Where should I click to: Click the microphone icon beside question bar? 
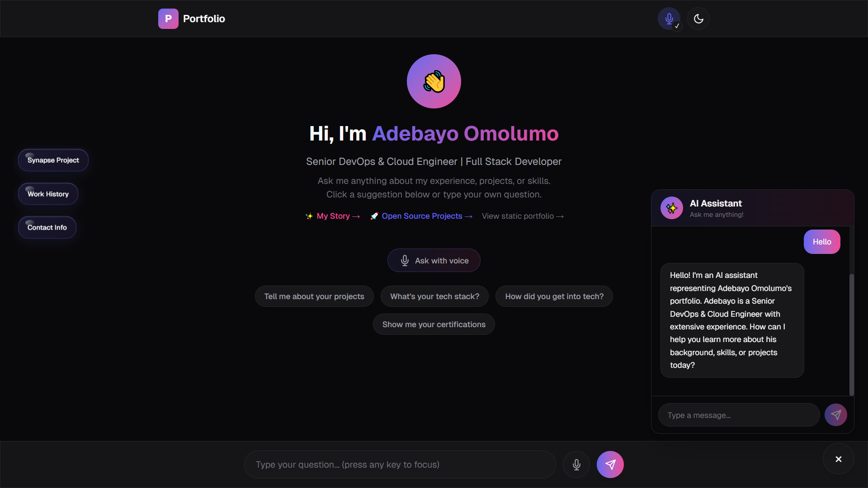tap(576, 465)
